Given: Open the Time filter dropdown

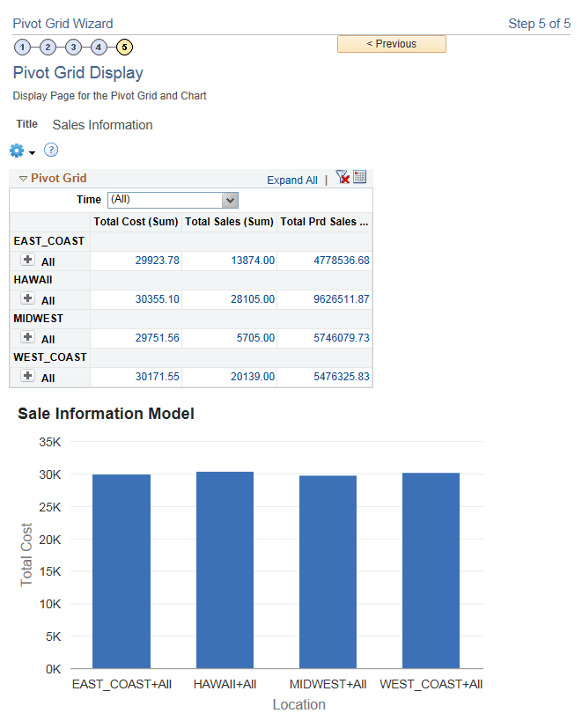Looking at the screenshot, I should click(x=229, y=200).
